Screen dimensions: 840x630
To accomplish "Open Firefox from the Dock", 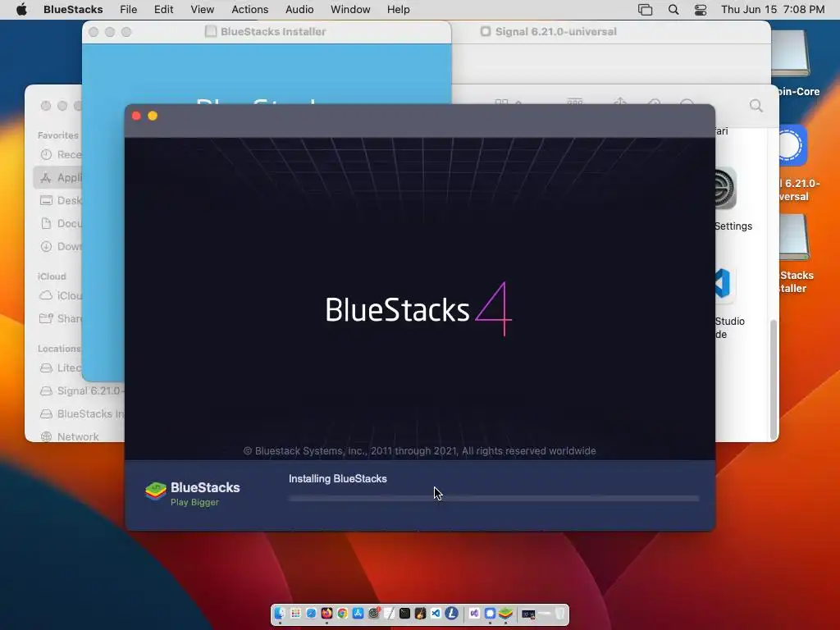I will pyautogui.click(x=326, y=614).
